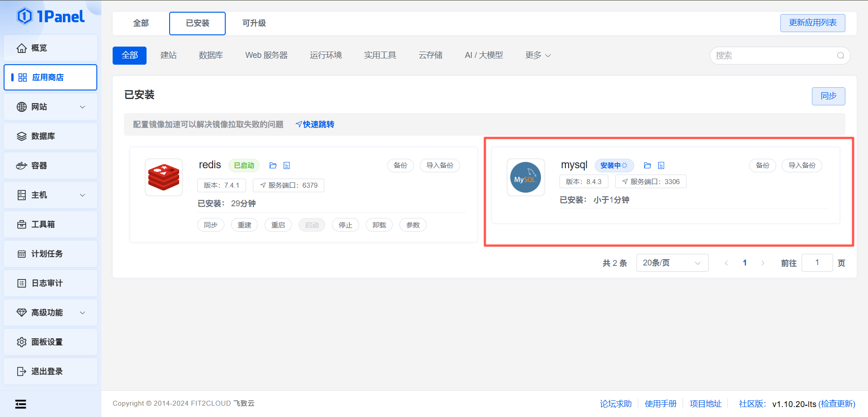The height and width of the screenshot is (417, 868).
Task: Open the 20条/页 page size dropdown
Action: (672, 263)
